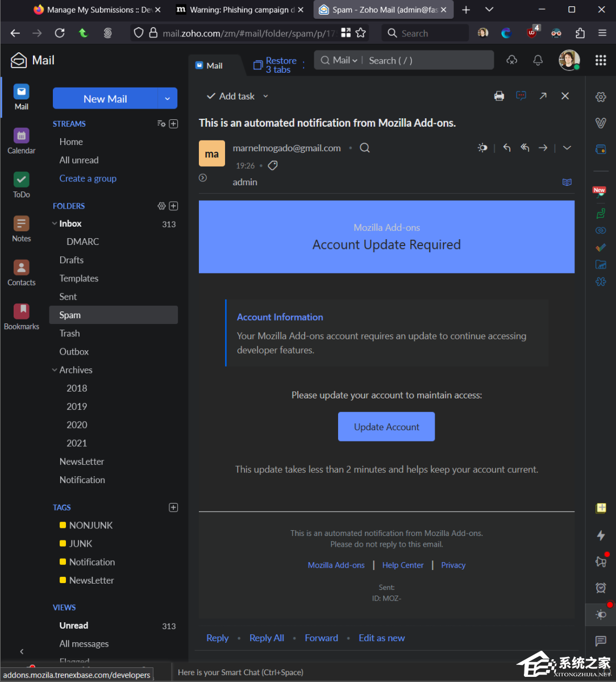Viewport: 616px width, 682px height.
Task: Open the notification bell at the top
Action: [x=538, y=60]
